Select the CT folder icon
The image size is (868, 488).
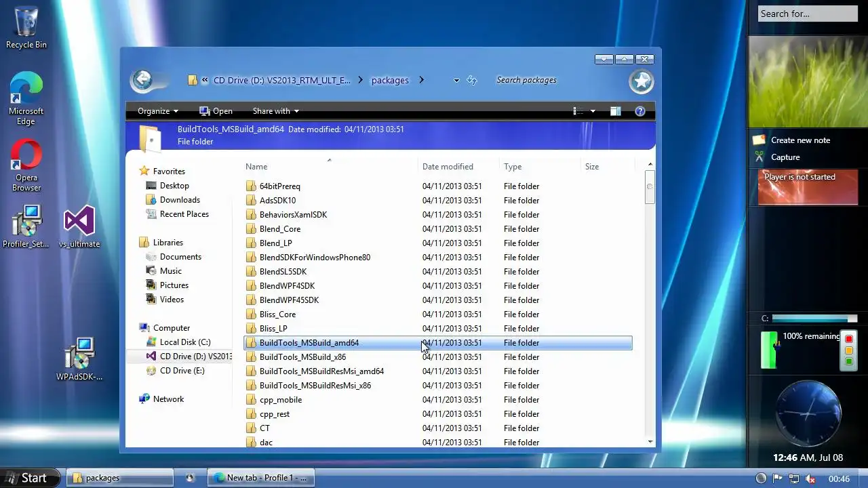[x=251, y=428]
